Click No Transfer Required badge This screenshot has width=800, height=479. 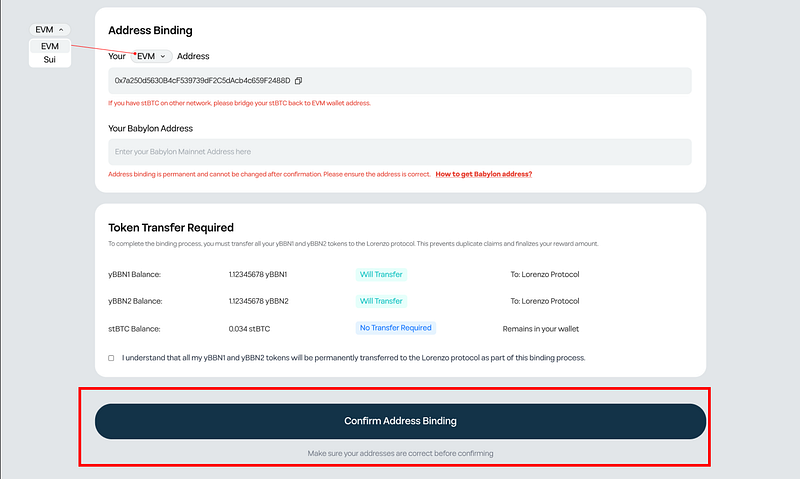[395, 328]
